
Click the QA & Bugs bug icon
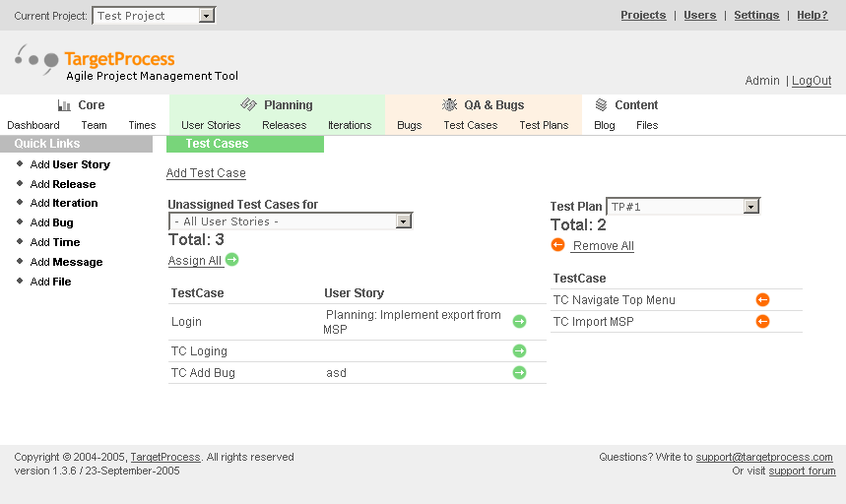click(449, 104)
